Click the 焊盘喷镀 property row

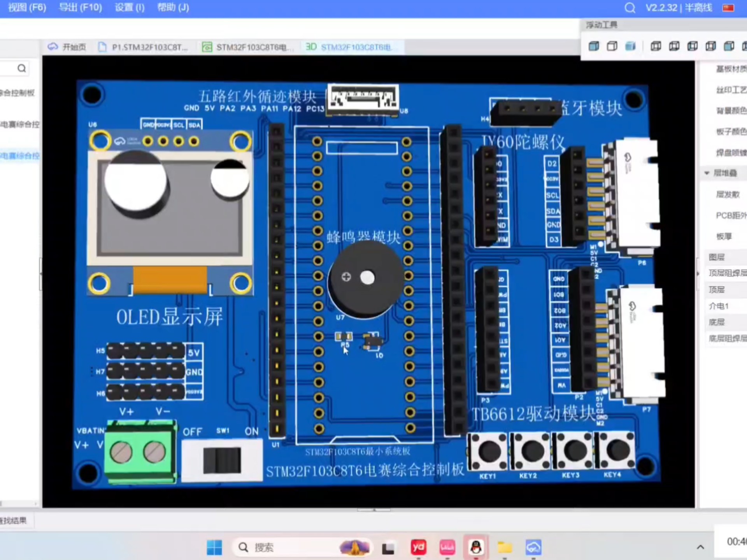click(x=731, y=153)
